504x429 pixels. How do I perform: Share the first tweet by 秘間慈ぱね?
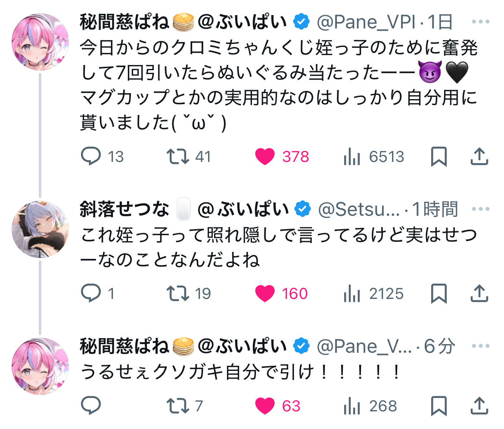click(x=479, y=157)
